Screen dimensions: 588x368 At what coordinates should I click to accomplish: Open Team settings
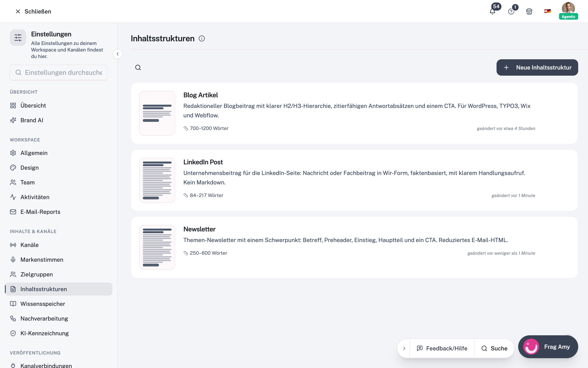click(x=59, y=182)
